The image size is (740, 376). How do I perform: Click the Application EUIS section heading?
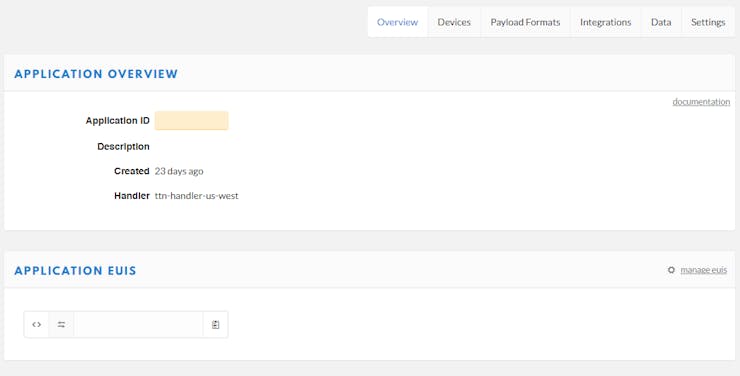pos(76,271)
